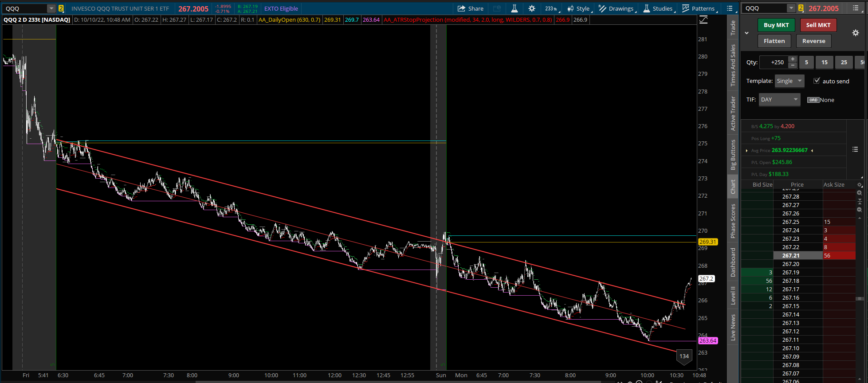Click the chart symbol input field QQQ
This screenshot has width=868, height=383.
(x=25, y=8)
